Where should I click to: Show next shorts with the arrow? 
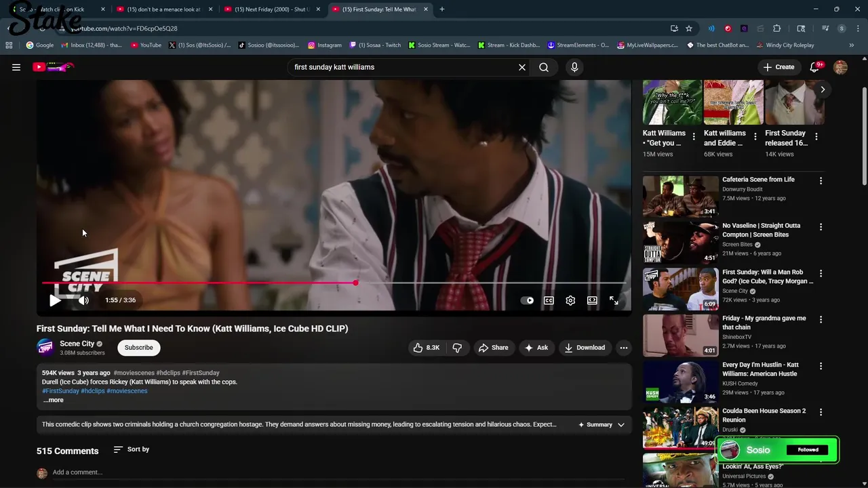(823, 89)
